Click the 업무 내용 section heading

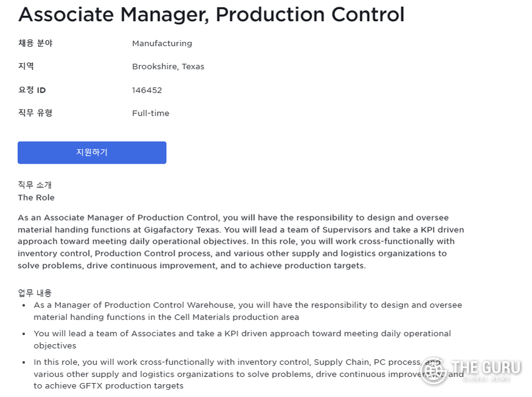tap(35, 293)
